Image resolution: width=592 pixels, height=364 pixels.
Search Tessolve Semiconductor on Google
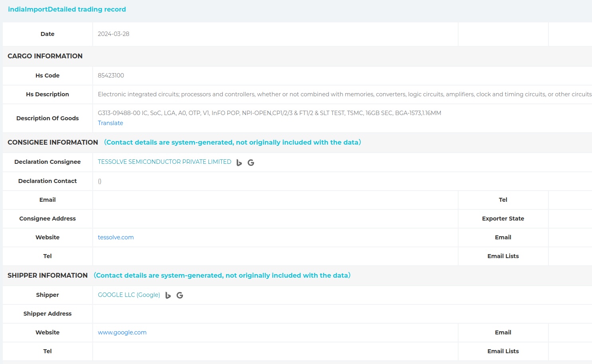click(251, 163)
